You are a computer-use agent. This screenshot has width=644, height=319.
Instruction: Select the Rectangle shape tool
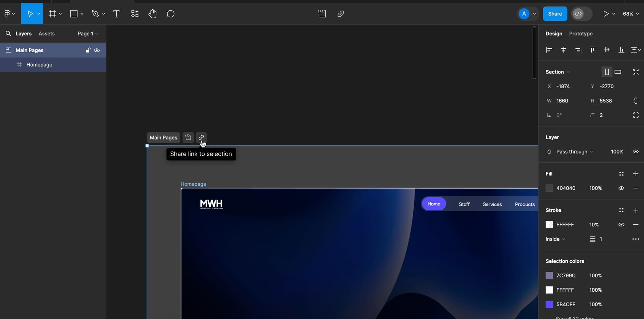74,14
